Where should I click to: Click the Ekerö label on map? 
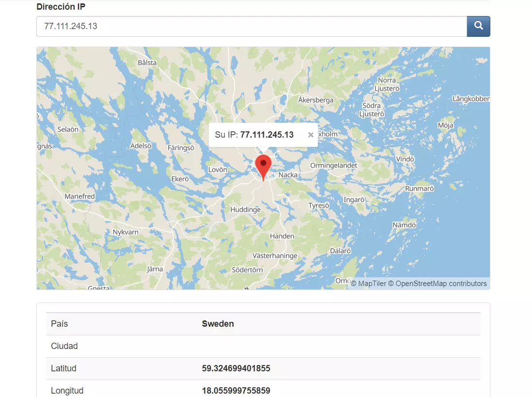pos(180,179)
